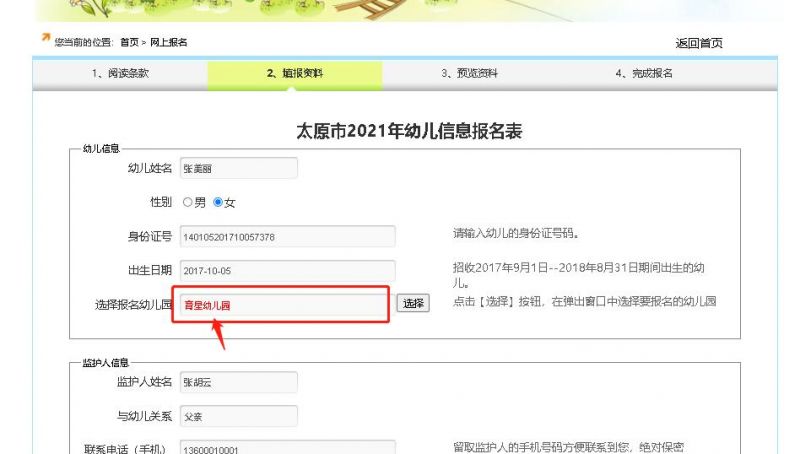
Task: Go to 返回首页 link
Action: pyautogui.click(x=699, y=43)
